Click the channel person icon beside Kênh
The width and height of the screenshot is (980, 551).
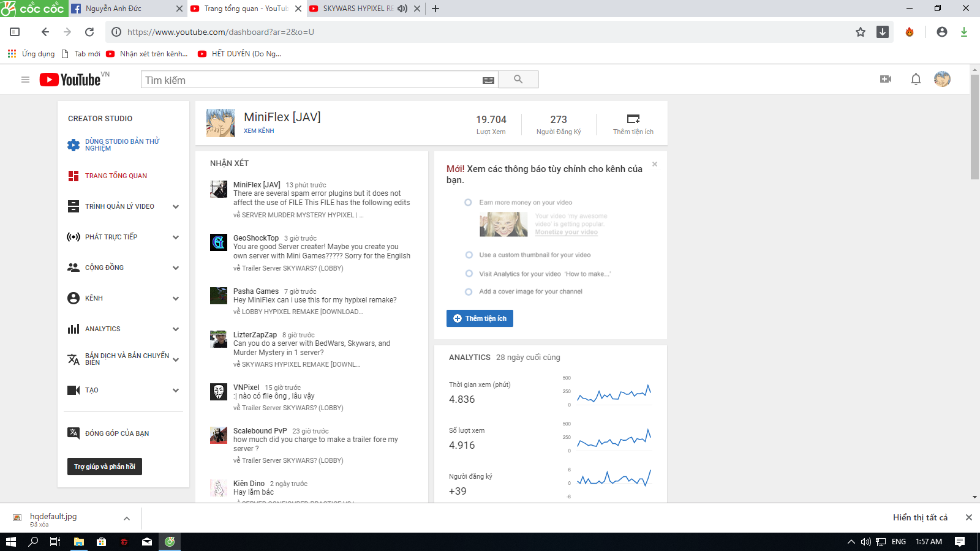(x=73, y=298)
